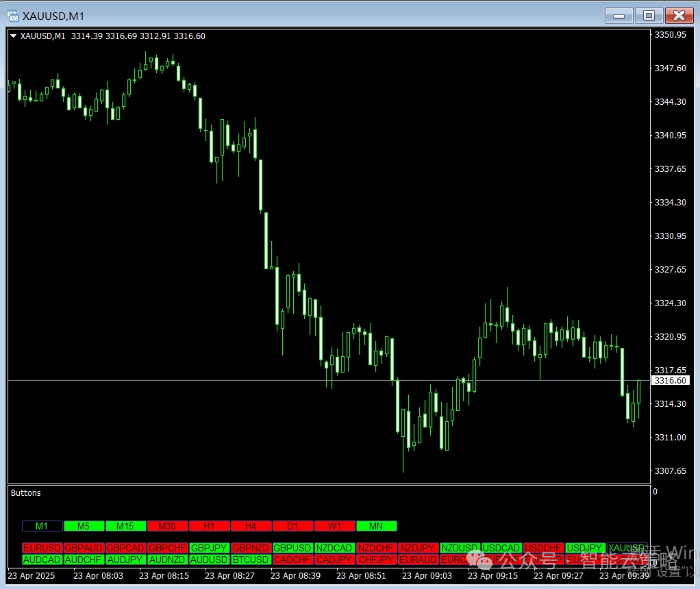Select the CHFJPY symbol button
Screen dimensions: 700x589
tap(376, 560)
